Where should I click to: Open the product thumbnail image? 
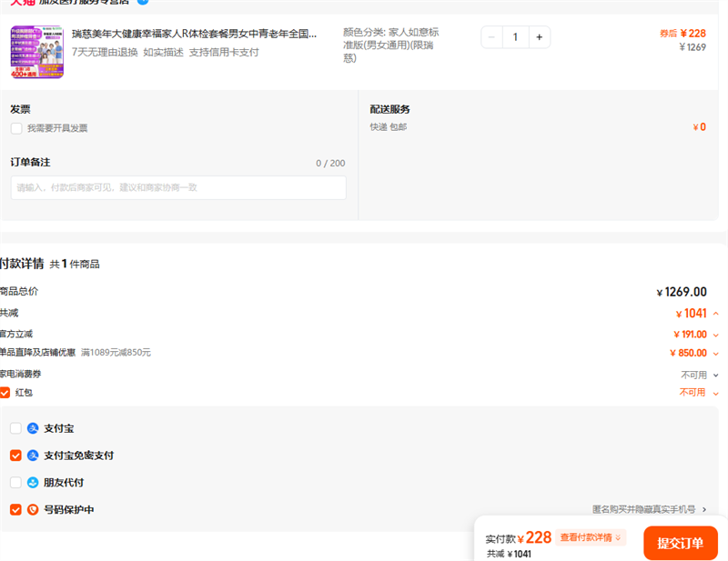(36, 52)
